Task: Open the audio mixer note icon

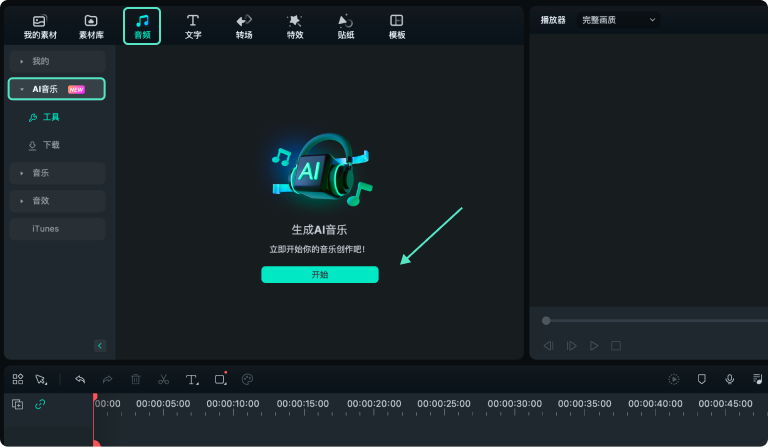Action: tap(757, 379)
